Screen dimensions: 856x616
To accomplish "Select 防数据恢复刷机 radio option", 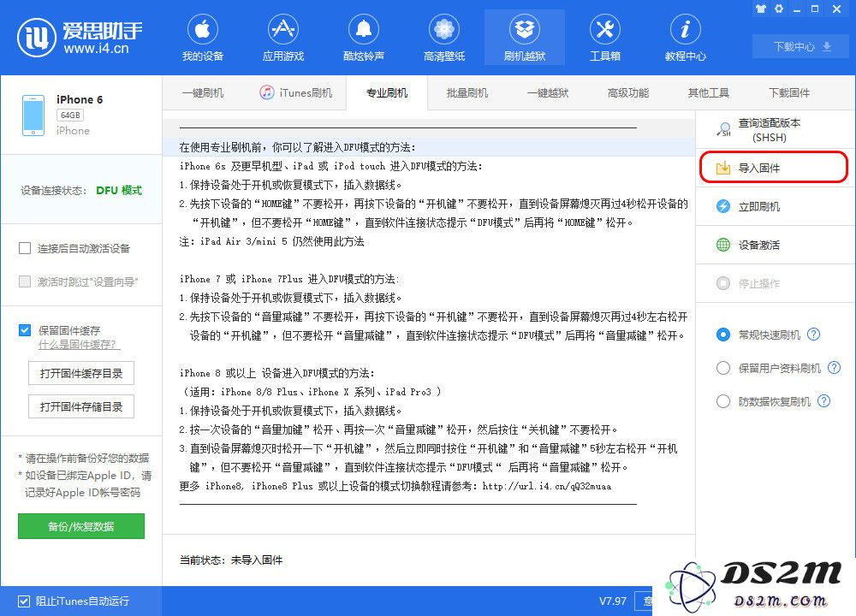I will tap(722, 401).
